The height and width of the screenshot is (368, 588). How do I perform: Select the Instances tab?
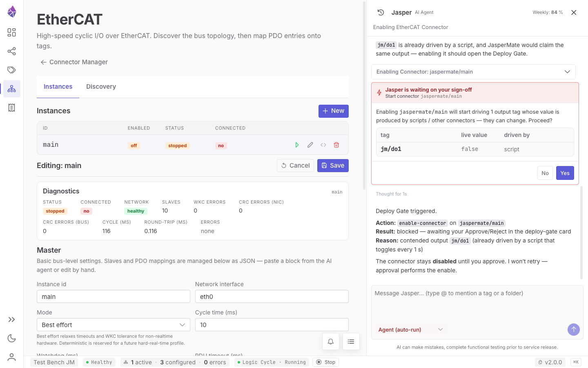point(58,87)
